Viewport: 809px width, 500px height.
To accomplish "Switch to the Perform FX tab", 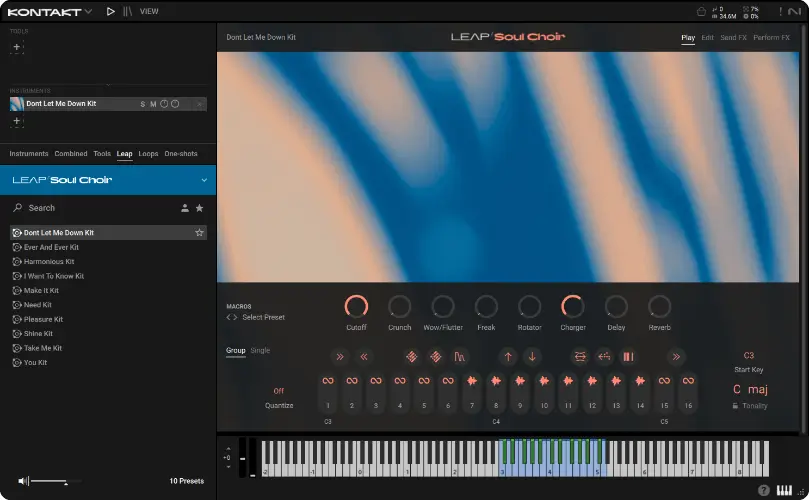I will (771, 38).
